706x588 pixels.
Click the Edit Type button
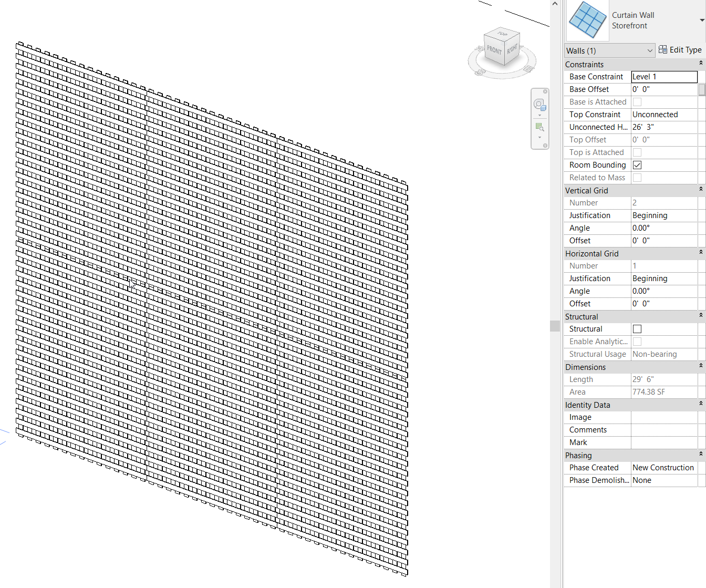680,50
